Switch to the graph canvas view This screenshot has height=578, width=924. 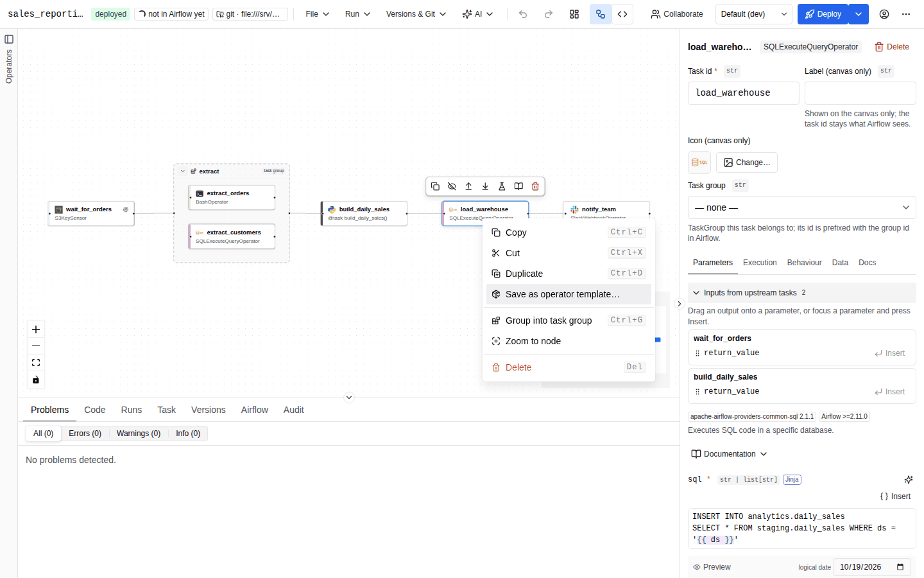pyautogui.click(x=601, y=14)
